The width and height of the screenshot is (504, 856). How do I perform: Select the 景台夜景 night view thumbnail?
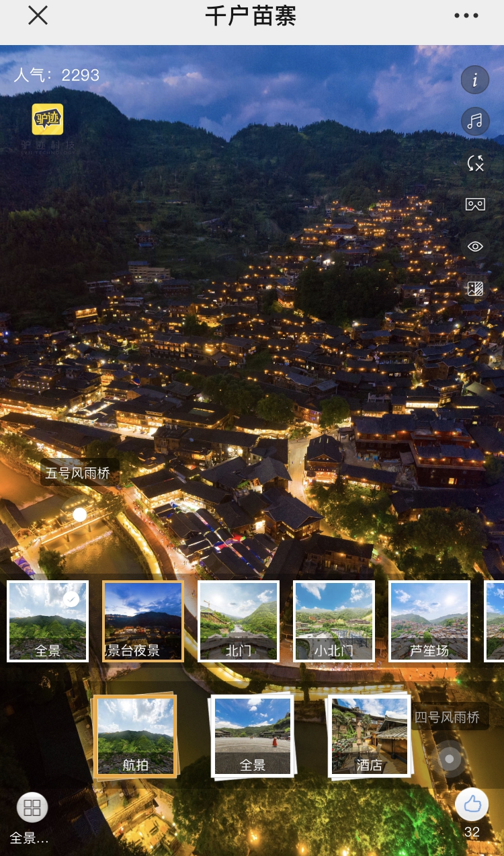pos(143,621)
